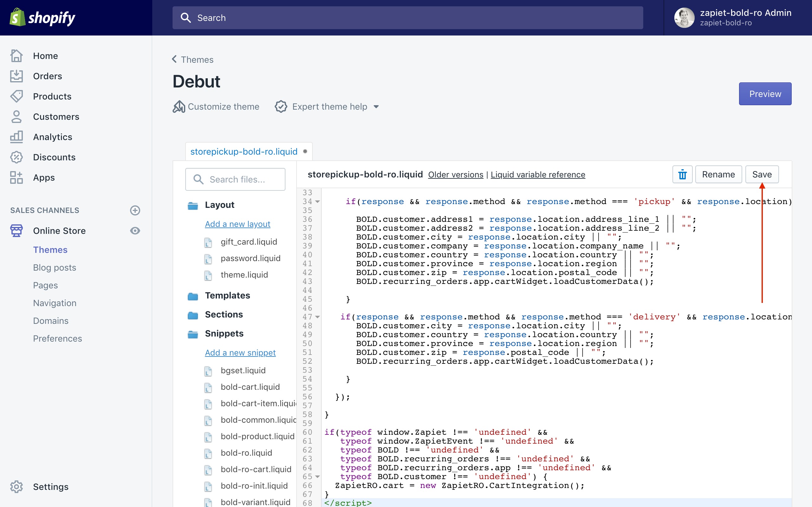Click the Discounts badge icon
This screenshot has width=812, height=507.
[x=16, y=157]
